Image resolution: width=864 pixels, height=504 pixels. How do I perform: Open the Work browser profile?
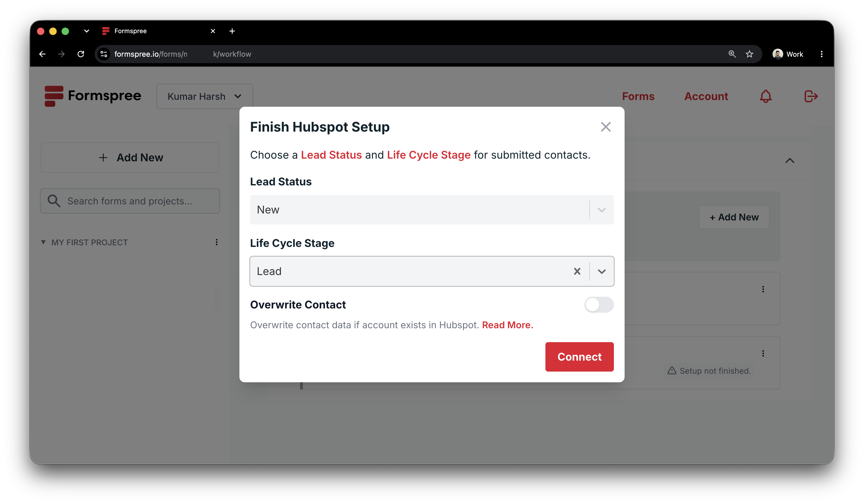(x=787, y=54)
